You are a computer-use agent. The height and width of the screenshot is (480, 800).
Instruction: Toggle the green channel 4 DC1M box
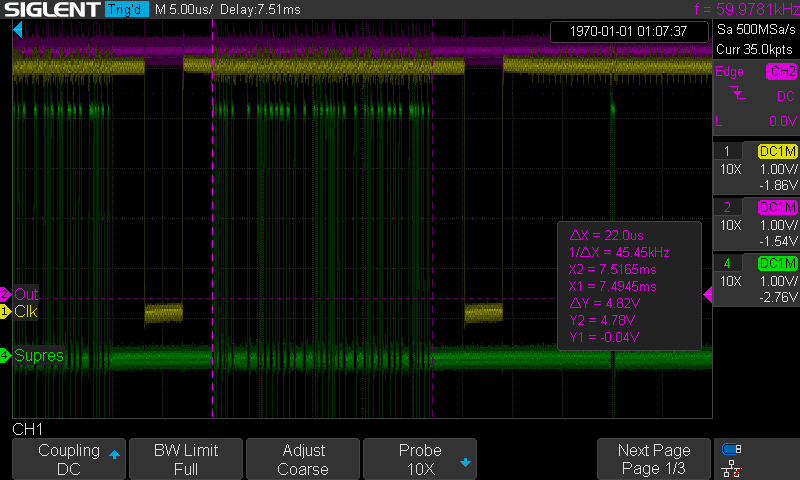(776, 263)
